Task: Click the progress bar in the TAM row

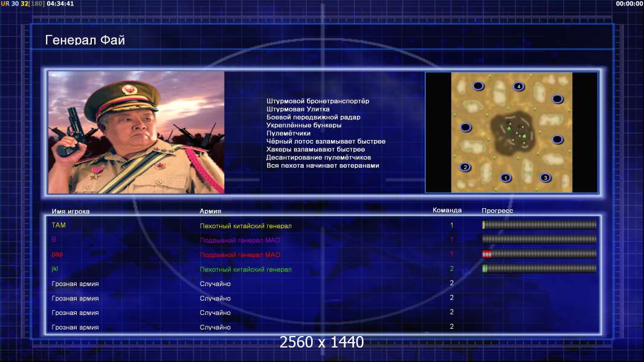Action: point(539,224)
